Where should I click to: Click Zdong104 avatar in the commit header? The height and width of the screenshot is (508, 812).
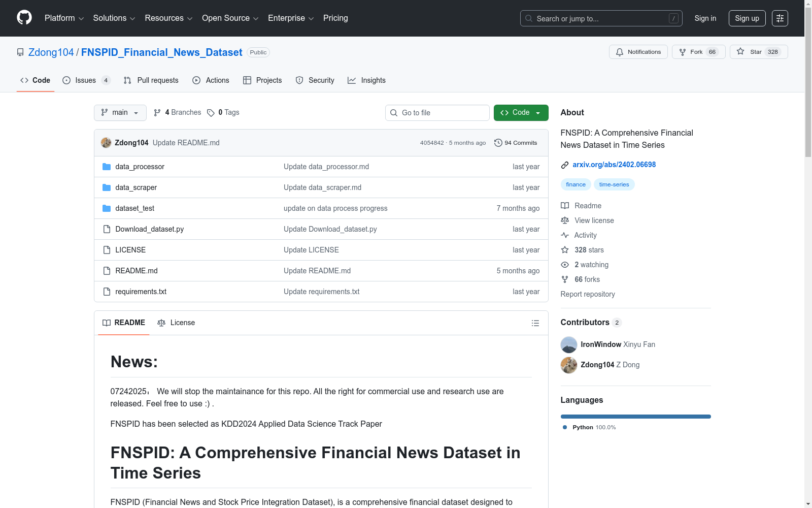(106, 143)
